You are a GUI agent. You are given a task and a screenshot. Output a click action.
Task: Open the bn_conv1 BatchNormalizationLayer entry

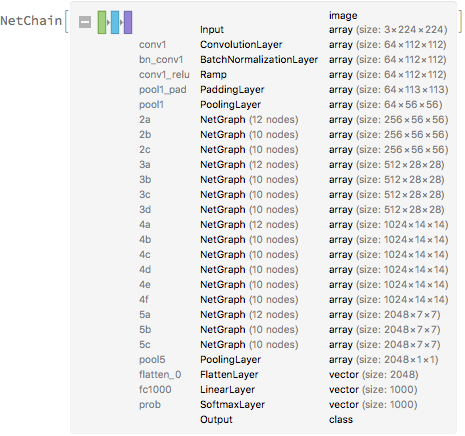pos(293,60)
